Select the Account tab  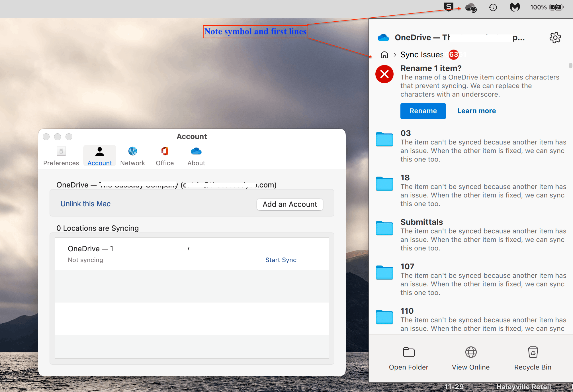[x=100, y=156]
